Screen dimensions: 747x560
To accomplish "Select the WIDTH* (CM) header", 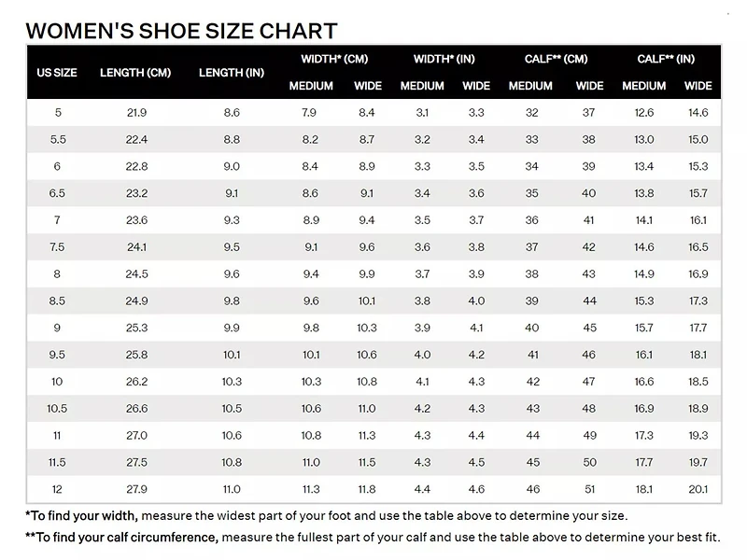I will (334, 59).
